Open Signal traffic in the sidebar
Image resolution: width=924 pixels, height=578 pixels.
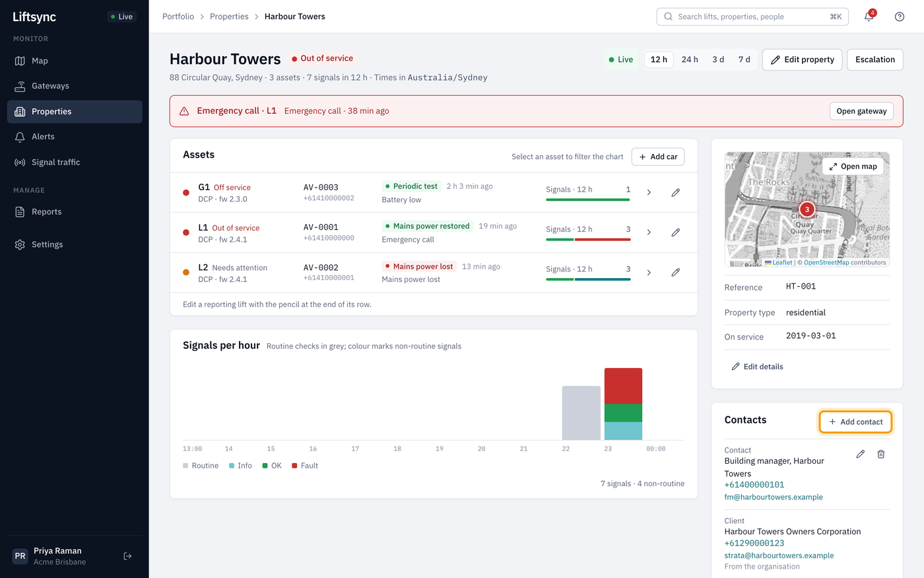(x=75, y=163)
